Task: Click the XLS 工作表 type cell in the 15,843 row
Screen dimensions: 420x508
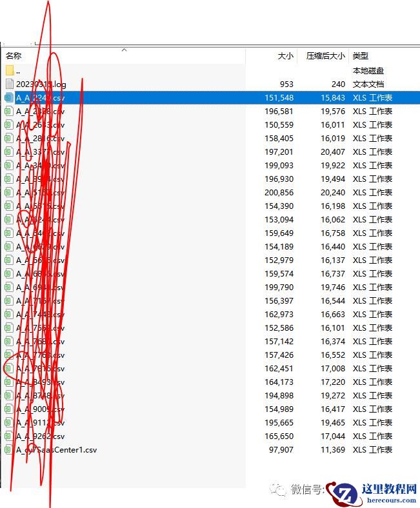Action: [x=373, y=97]
